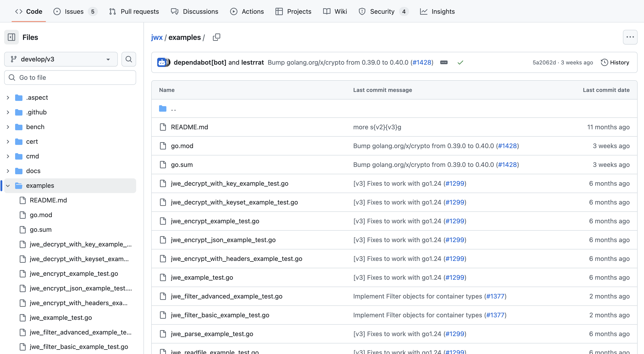This screenshot has height=354, width=644.
Task: Click the Issues circle-dot icon
Action: (57, 11)
